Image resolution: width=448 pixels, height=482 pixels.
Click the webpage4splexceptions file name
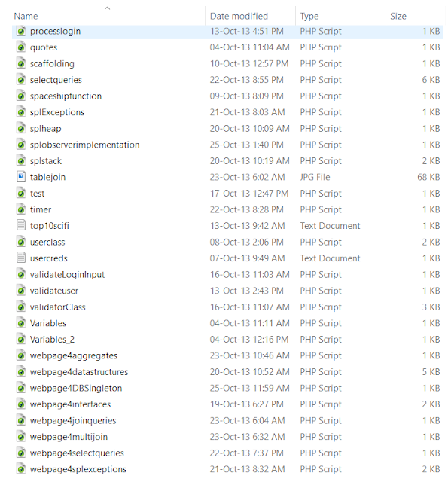point(78,469)
